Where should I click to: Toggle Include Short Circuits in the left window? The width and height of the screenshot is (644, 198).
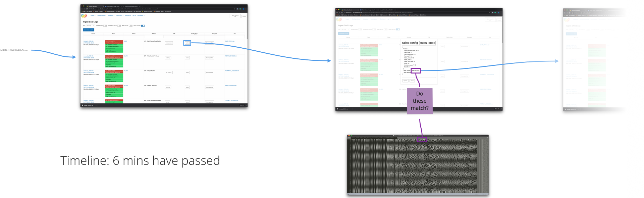coord(119,26)
